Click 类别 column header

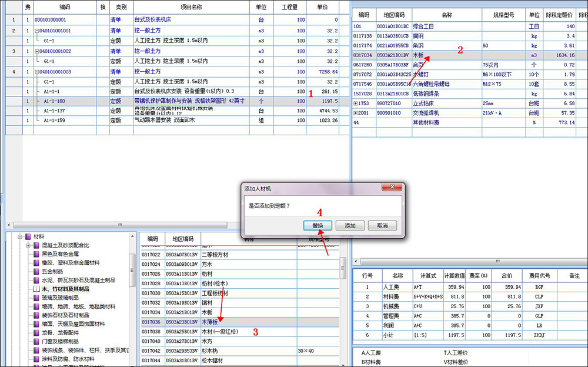point(121,7)
